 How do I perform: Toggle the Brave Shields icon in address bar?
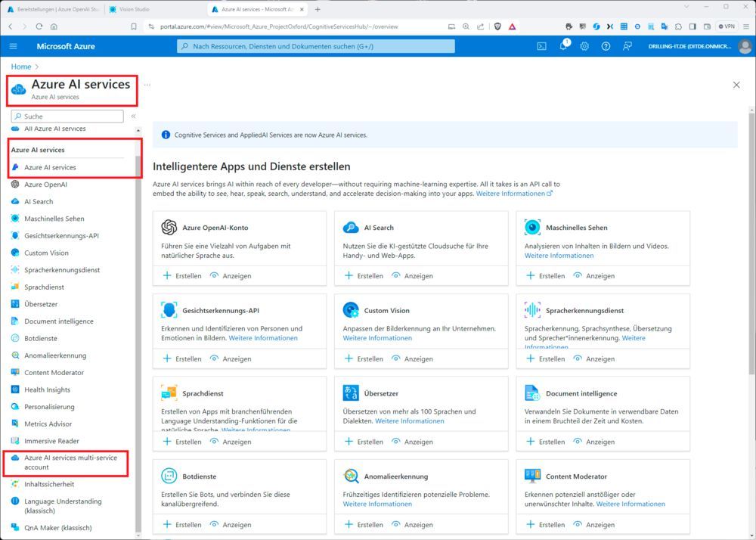pos(497,26)
